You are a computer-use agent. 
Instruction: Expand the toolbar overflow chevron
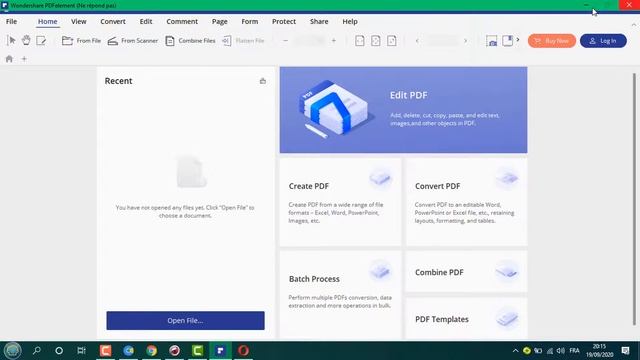pos(518,40)
